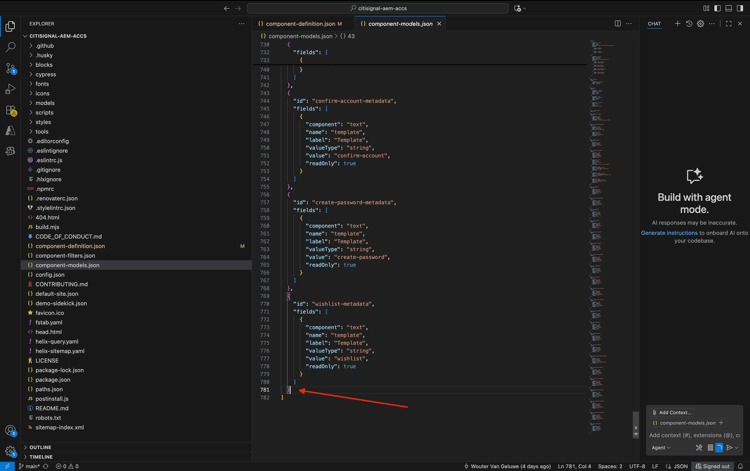
Task: Click the Add Context button
Action: (672, 412)
